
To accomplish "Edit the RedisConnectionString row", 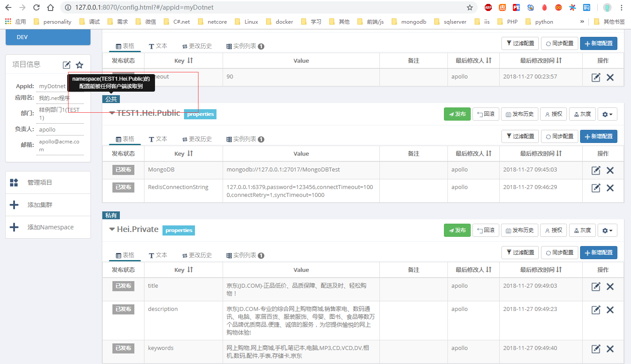I will pyautogui.click(x=596, y=188).
